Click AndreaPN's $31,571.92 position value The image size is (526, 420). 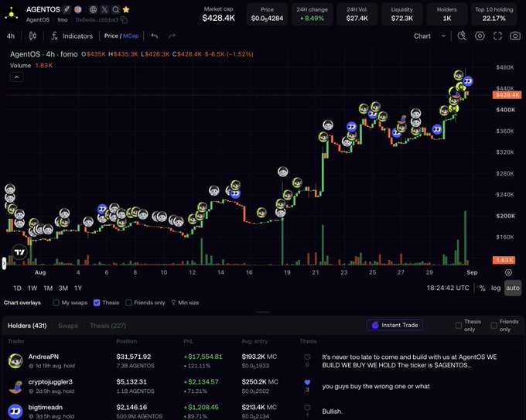134,357
